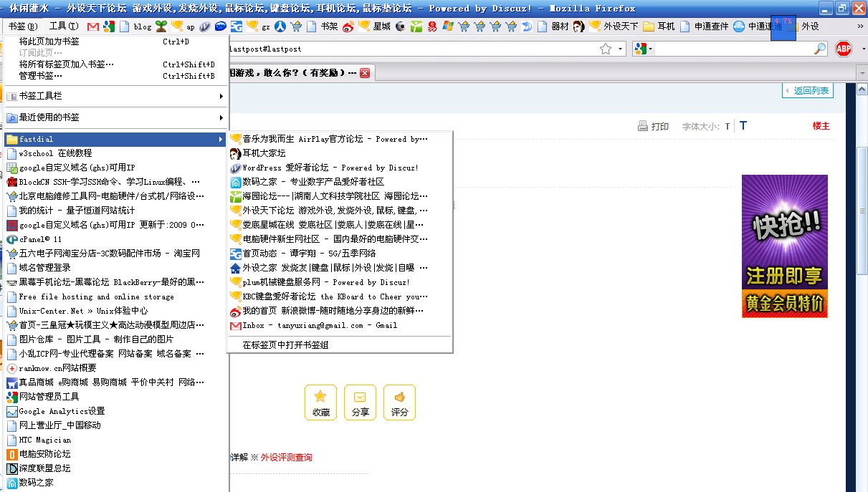Open the 电脑安防论坛 bookmark
Image resolution: width=868 pixels, height=492 pixels.
click(116, 454)
